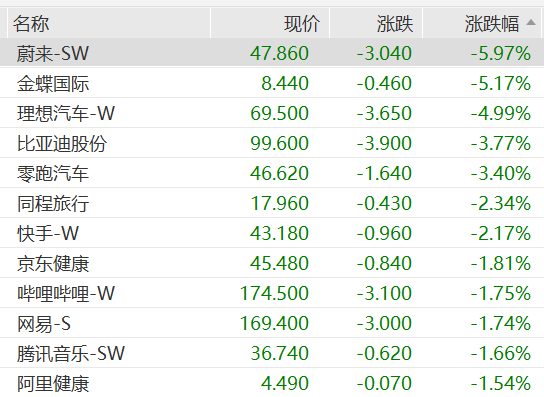
Task: Click the -2.17% percentage cell
Action: pyautogui.click(x=501, y=233)
